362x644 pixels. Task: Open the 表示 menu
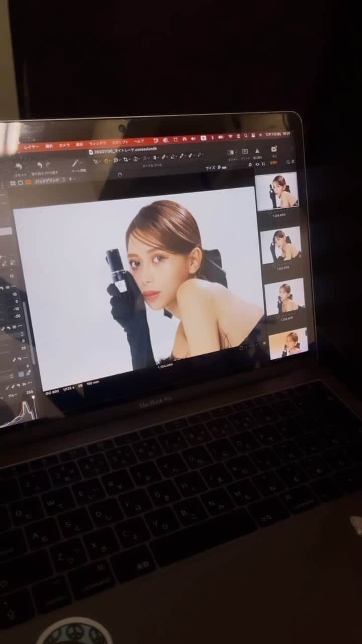79,145
